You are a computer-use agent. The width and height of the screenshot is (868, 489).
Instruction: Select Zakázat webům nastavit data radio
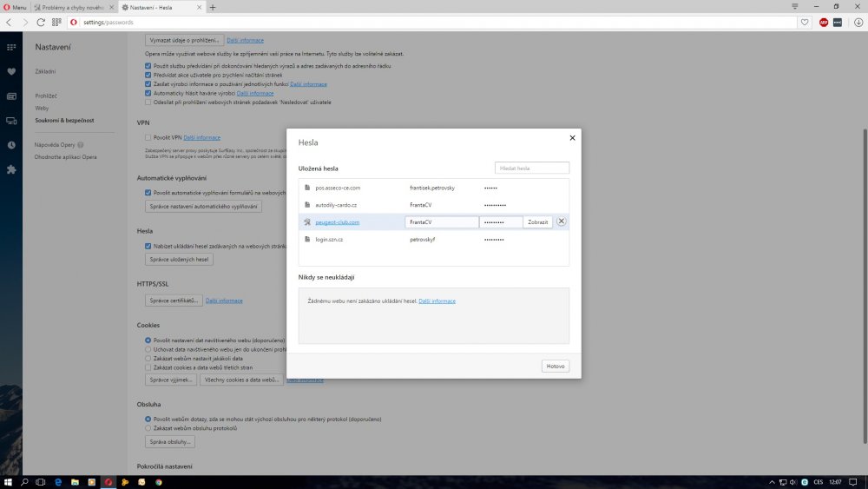(x=148, y=359)
